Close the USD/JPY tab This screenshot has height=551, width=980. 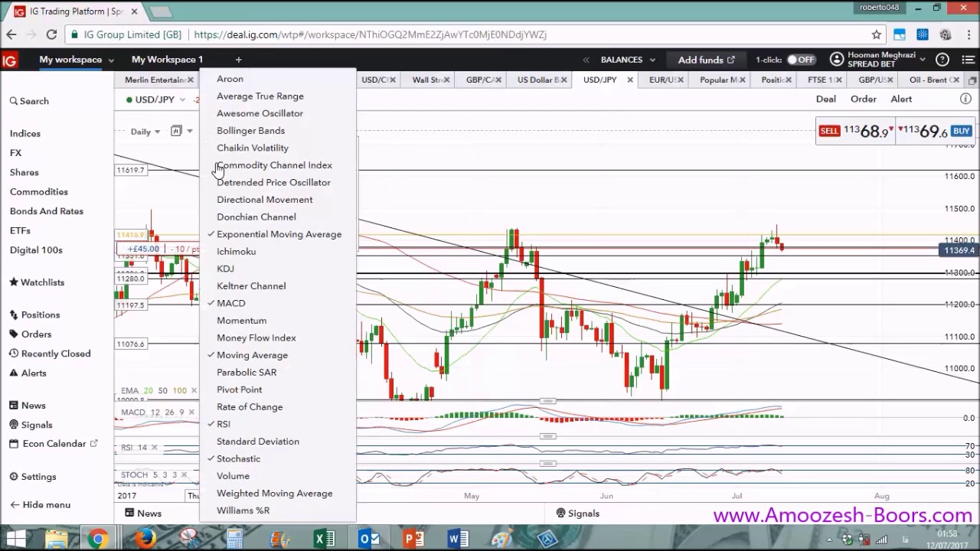pos(630,80)
